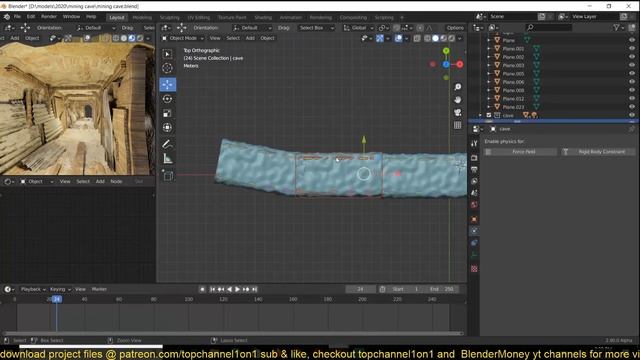Viewport: 640px width, 360px height.
Task: Switch orthographic/perspective grid icon
Action: pyautogui.click(x=458, y=125)
